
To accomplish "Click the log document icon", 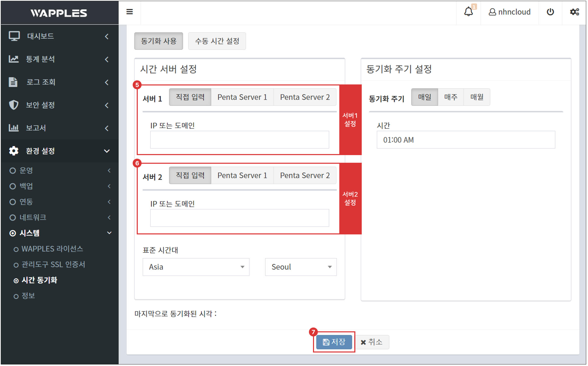I will tap(13, 82).
